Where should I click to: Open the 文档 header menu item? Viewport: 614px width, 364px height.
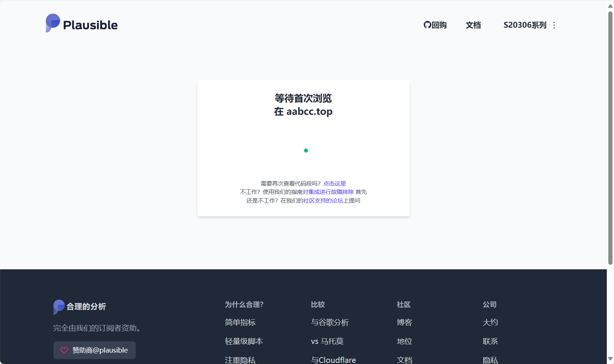(x=473, y=25)
